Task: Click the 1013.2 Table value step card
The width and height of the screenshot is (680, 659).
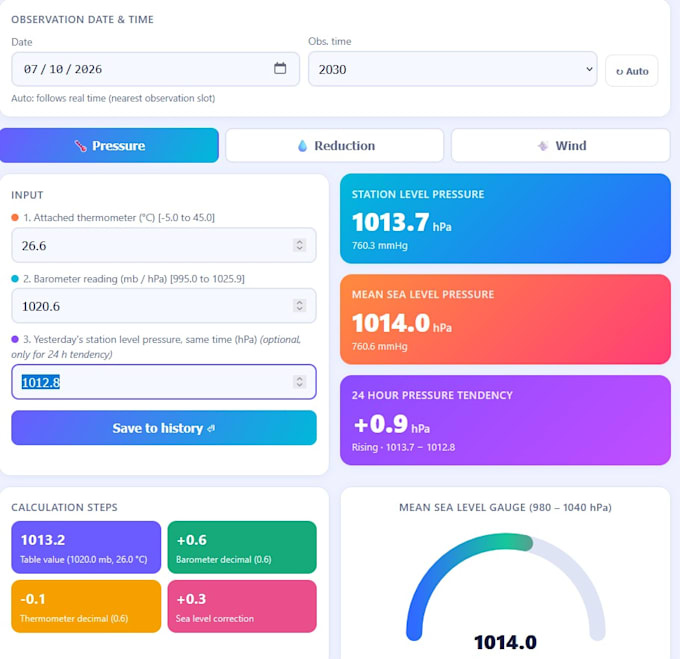Action: point(86,547)
